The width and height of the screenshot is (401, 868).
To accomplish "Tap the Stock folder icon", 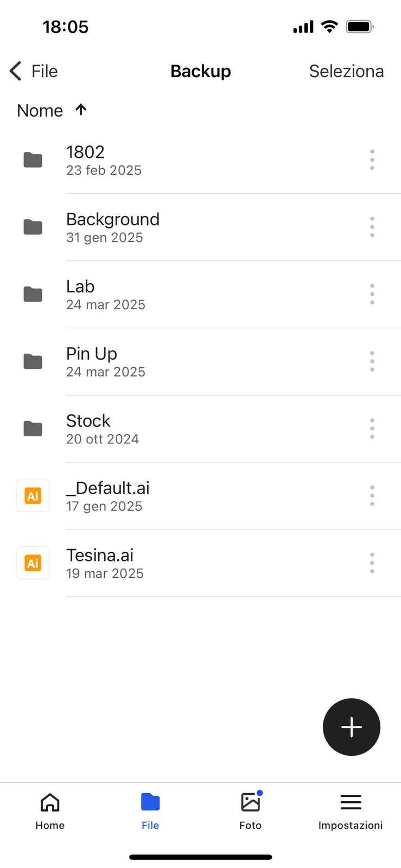I will (x=33, y=429).
